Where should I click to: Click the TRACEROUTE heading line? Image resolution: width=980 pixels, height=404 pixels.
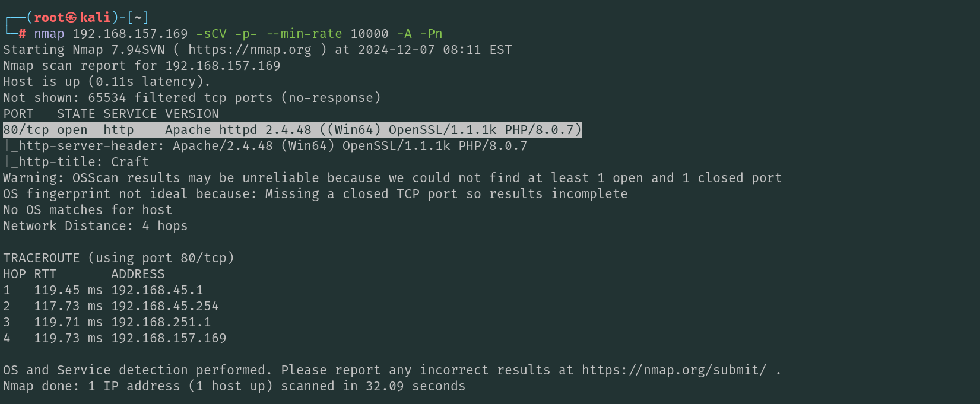(x=119, y=258)
